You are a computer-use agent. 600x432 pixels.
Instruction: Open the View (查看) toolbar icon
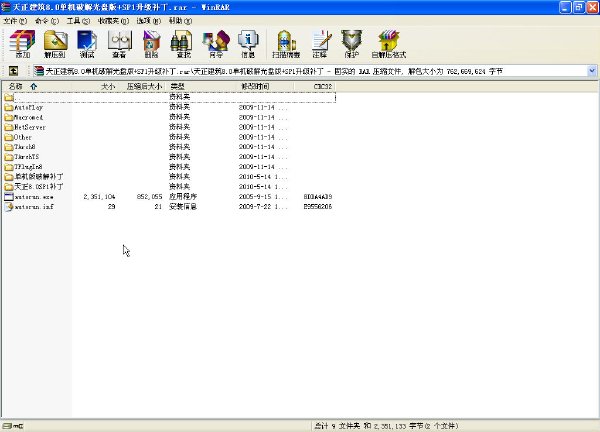(x=119, y=44)
